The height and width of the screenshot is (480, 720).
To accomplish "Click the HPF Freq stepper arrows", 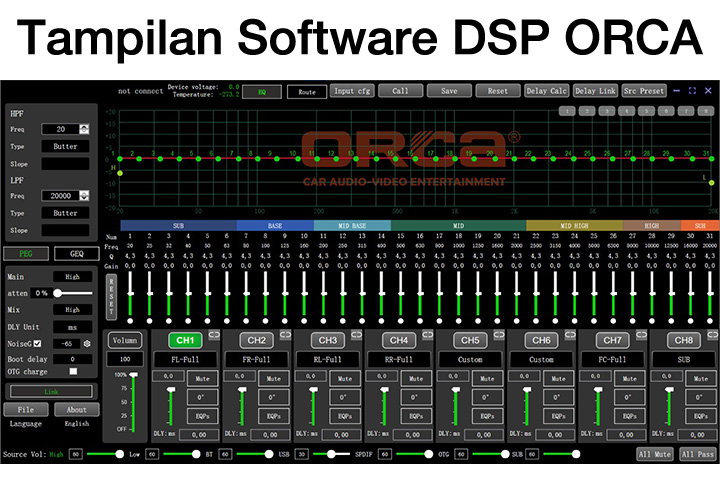I will coord(84,129).
